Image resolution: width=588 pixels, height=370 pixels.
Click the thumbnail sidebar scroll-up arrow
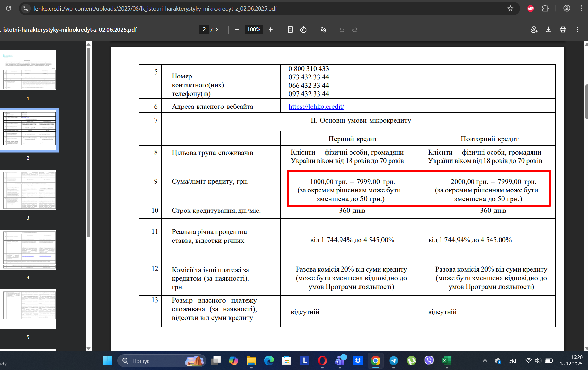[x=89, y=44]
